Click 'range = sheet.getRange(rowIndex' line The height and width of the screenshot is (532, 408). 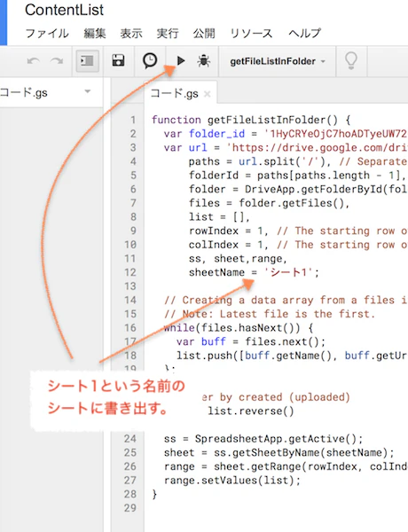click(285, 466)
